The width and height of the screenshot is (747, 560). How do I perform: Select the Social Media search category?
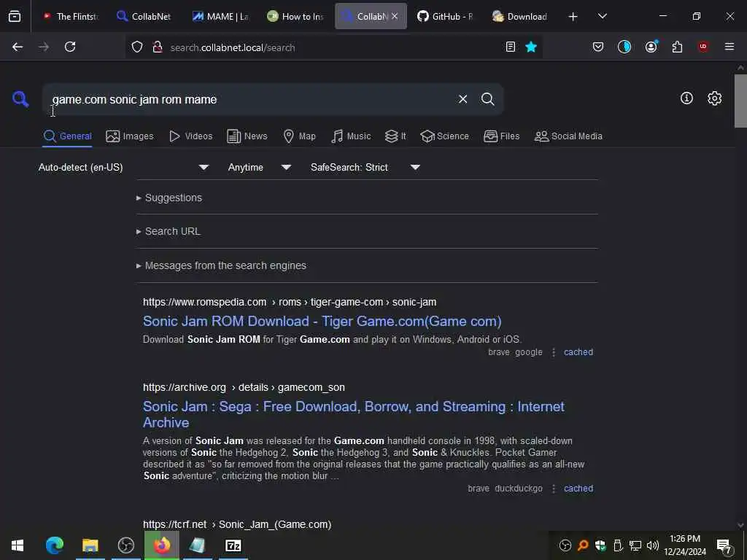click(568, 136)
